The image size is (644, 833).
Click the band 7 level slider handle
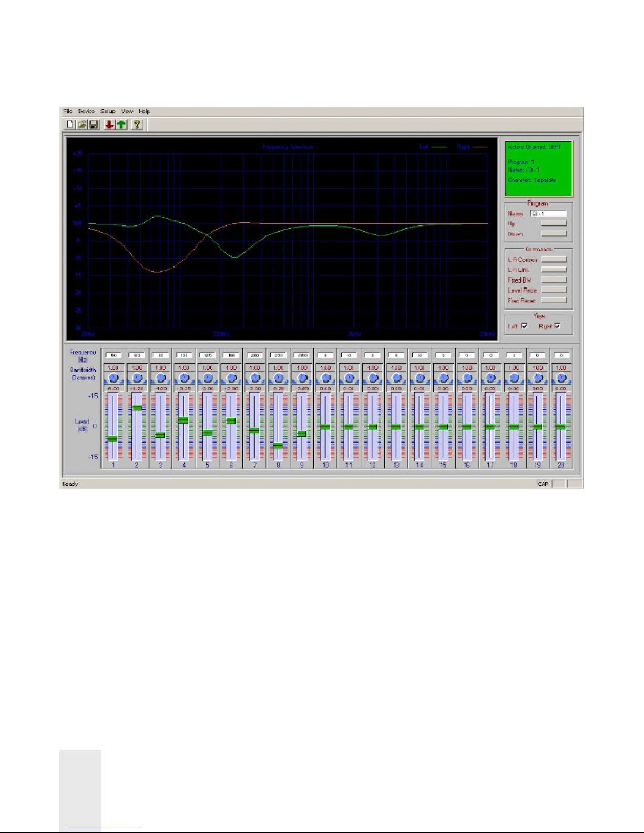coord(254,430)
